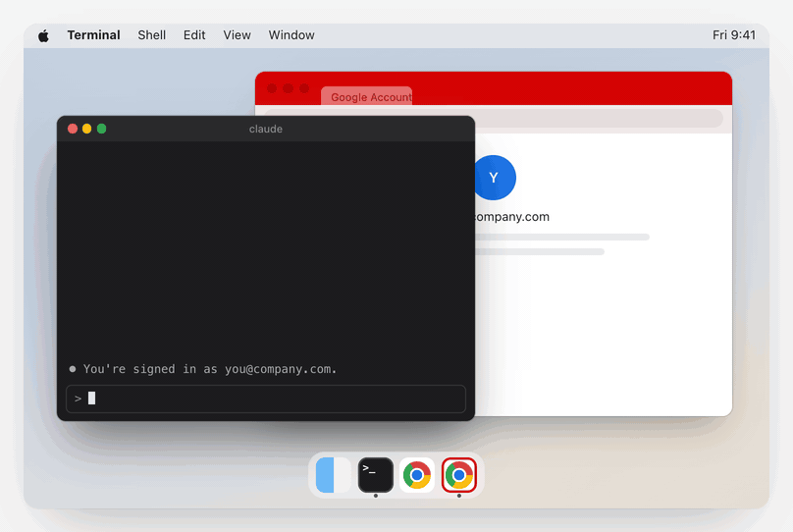Open the Shell menu
Screen dimensions: 793x532
pos(152,35)
